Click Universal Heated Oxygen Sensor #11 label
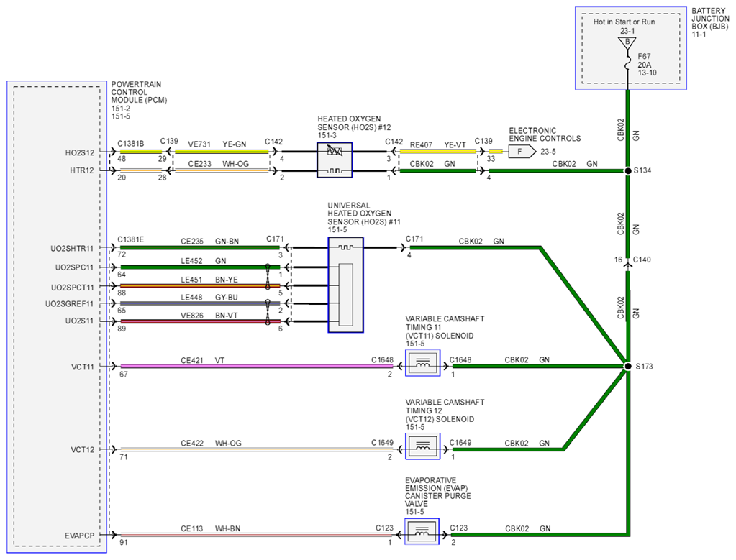The height and width of the screenshot is (560, 736). pos(364,214)
